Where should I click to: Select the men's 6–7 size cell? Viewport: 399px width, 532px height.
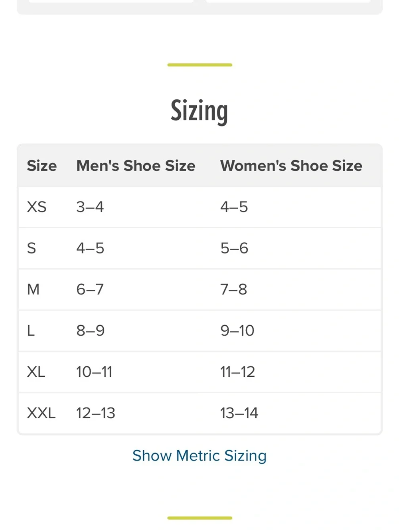coord(90,289)
